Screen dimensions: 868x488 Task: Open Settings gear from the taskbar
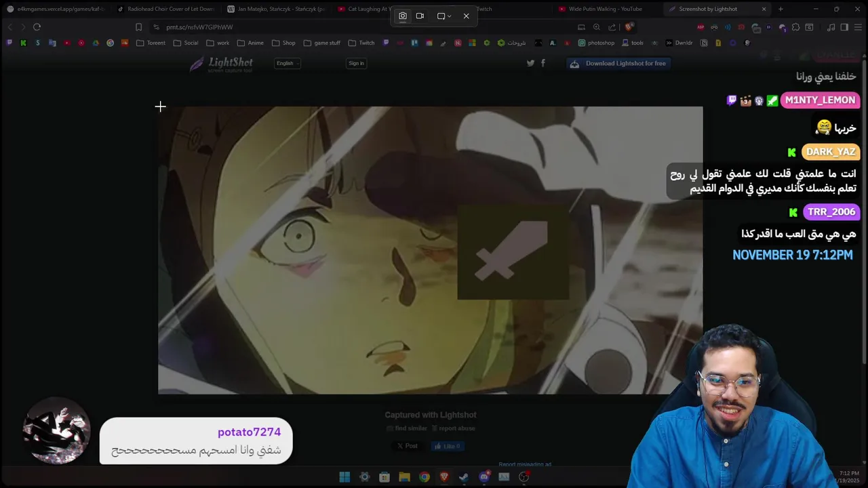point(364,477)
